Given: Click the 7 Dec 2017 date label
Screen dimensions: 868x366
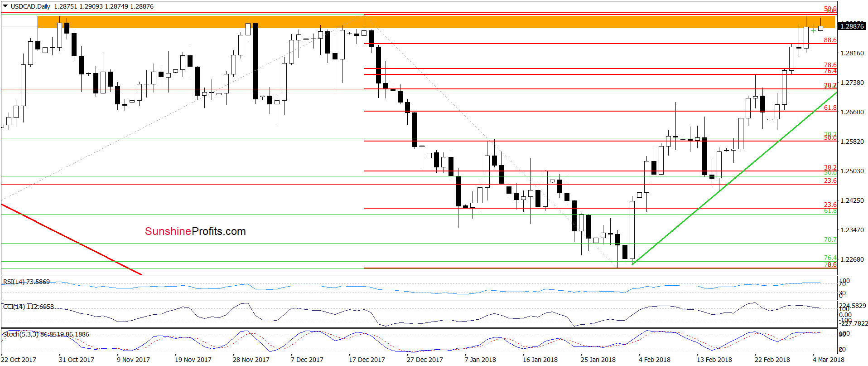Looking at the screenshot, I should pyautogui.click(x=307, y=360).
